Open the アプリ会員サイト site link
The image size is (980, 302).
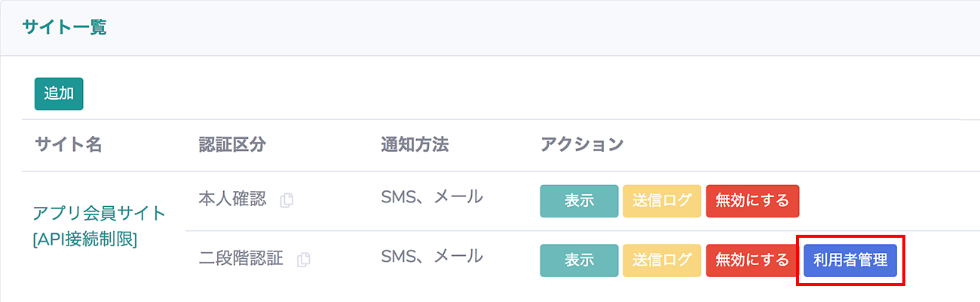click(x=100, y=214)
